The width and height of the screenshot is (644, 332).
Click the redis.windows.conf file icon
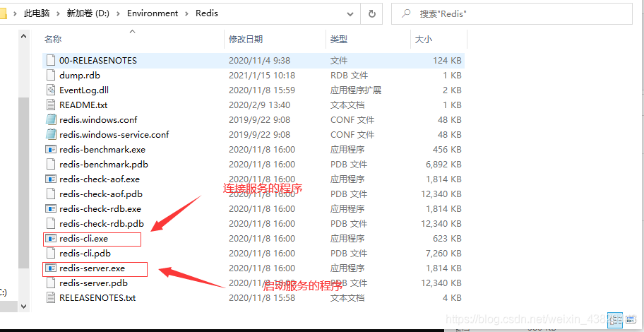tap(51, 119)
